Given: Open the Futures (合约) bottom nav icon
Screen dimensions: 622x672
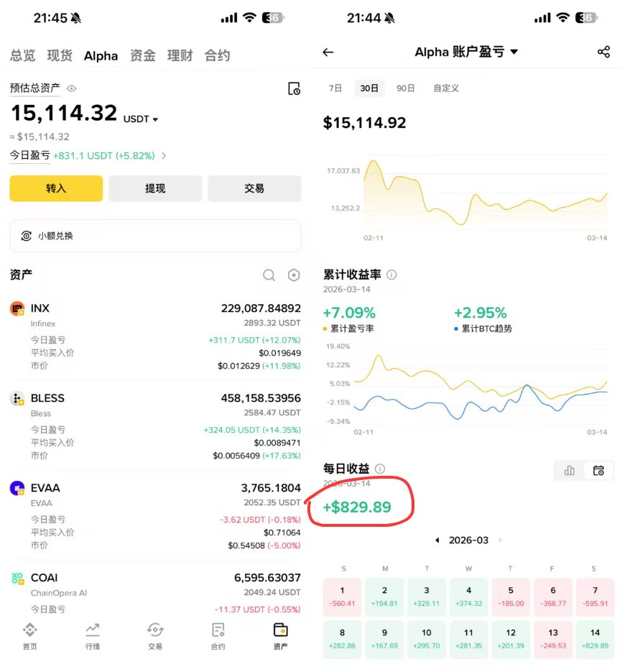Looking at the screenshot, I should [x=218, y=630].
